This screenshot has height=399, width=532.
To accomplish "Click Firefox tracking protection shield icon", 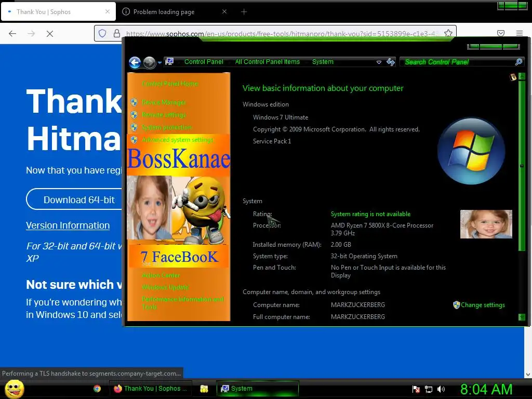I will coord(102,33).
